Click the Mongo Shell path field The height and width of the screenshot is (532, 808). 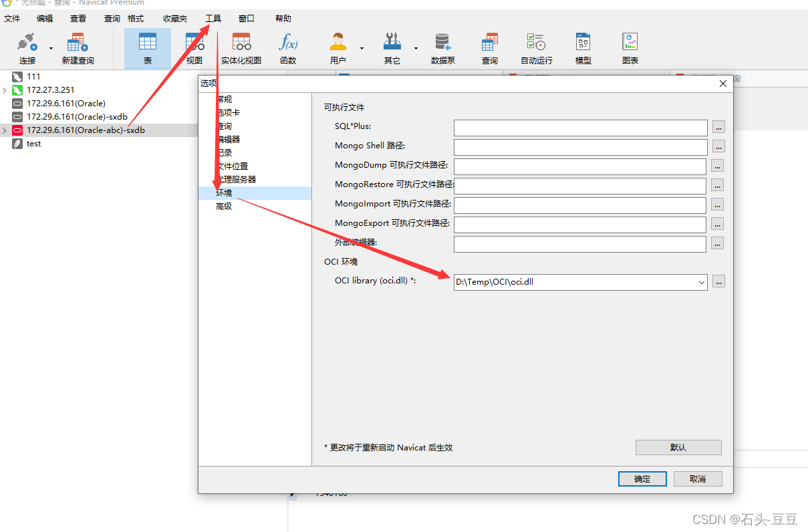(x=580, y=147)
